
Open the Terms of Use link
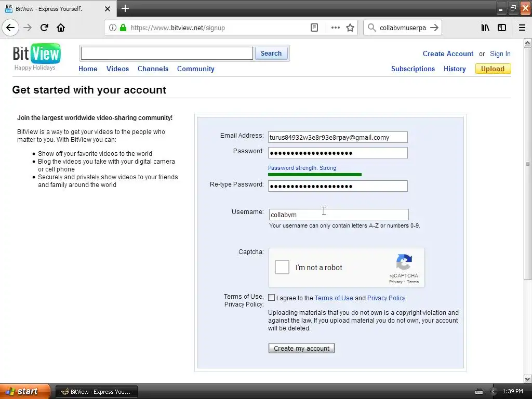click(334, 298)
